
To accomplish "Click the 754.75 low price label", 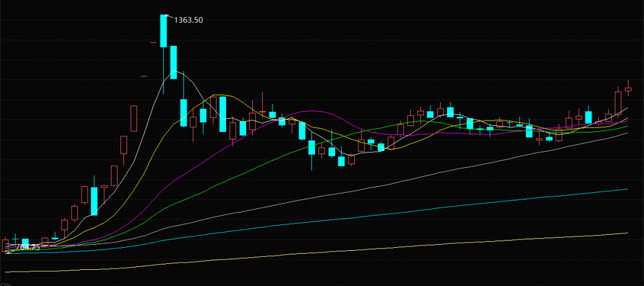I will [x=27, y=247].
